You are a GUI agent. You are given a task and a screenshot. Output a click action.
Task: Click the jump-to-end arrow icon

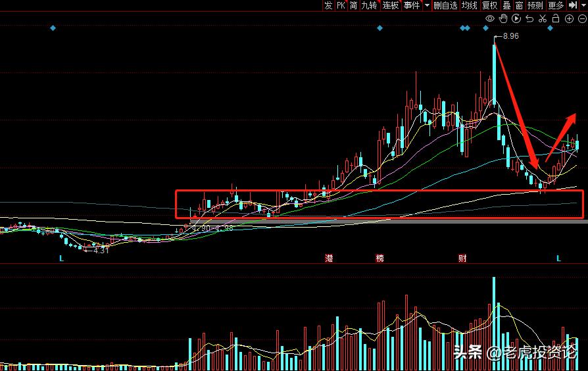pos(573,5)
